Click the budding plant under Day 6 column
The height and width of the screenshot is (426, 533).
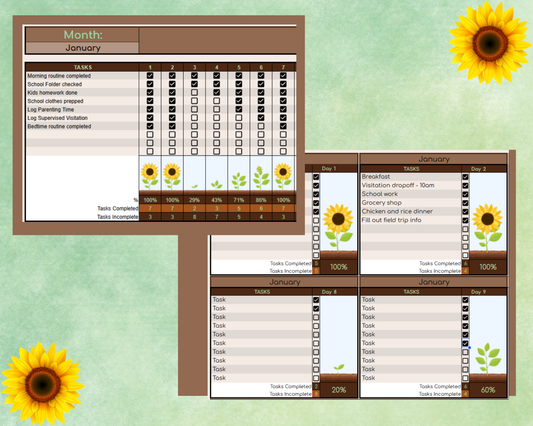pyautogui.click(x=261, y=178)
